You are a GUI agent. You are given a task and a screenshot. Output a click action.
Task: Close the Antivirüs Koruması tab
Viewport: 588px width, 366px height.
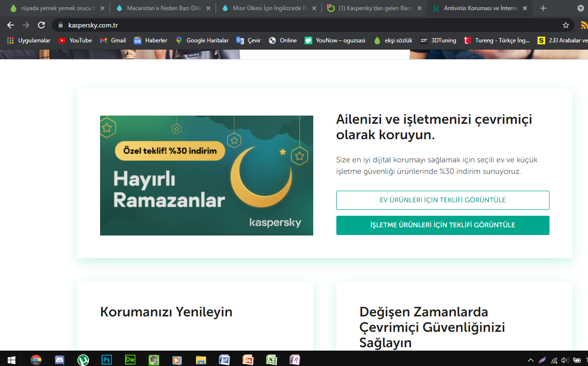click(525, 8)
